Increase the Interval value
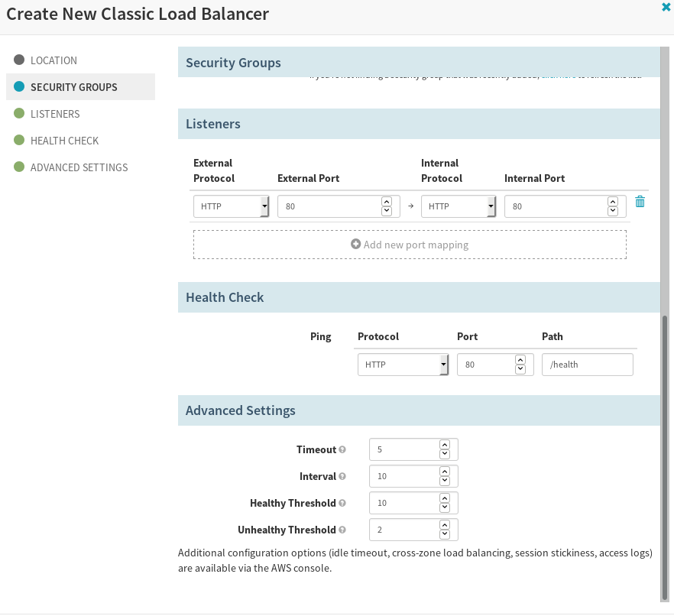The image size is (674, 616). (x=445, y=472)
